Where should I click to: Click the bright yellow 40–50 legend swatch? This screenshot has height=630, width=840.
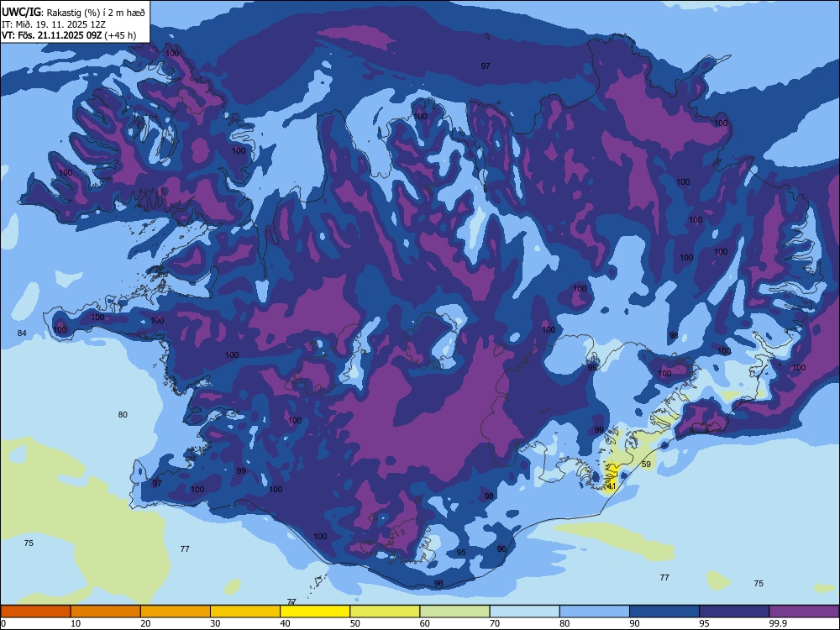(x=315, y=612)
